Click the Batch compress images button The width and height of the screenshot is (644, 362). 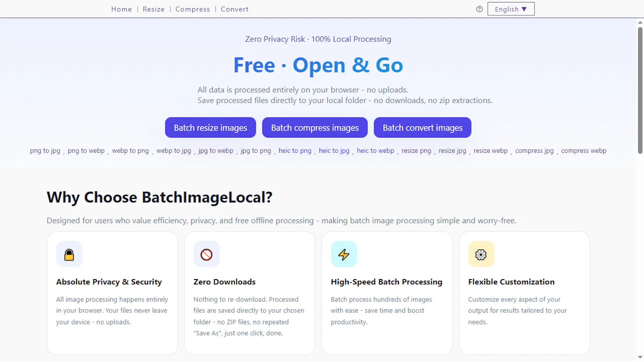click(x=315, y=128)
